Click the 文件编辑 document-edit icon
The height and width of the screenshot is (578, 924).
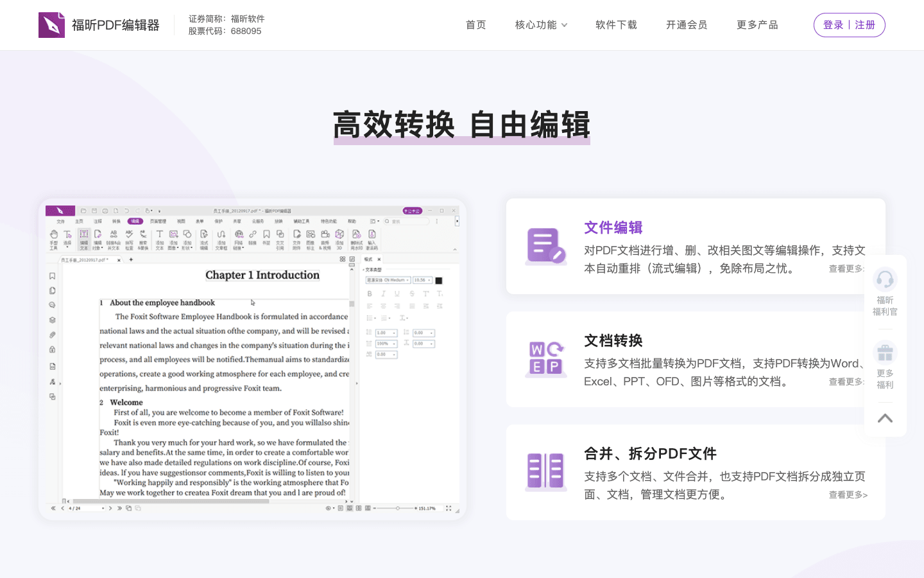[x=545, y=247]
